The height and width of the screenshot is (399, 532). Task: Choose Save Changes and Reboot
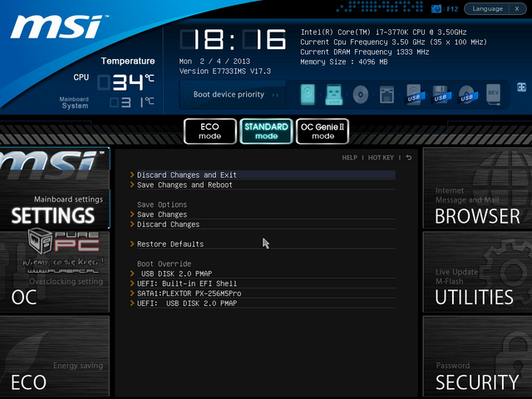click(x=263, y=185)
